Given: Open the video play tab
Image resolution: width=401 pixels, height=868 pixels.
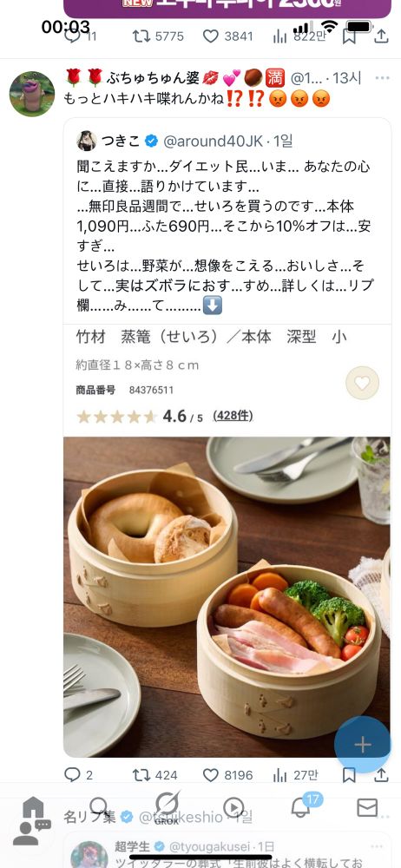Looking at the screenshot, I should tap(233, 807).
